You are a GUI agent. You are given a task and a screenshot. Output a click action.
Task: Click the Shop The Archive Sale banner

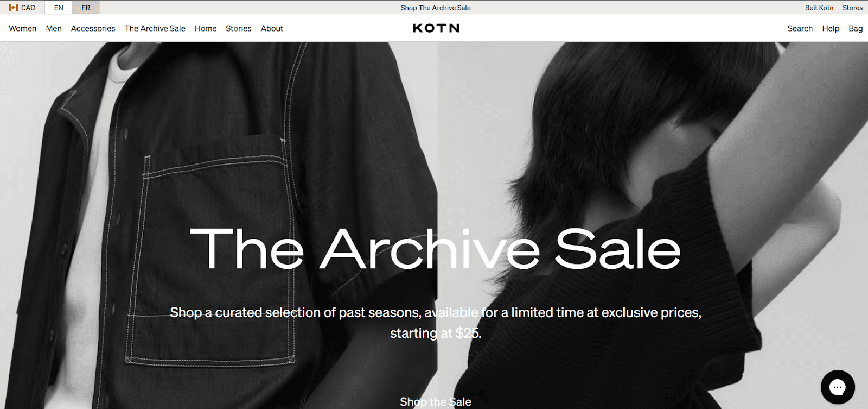tap(436, 8)
